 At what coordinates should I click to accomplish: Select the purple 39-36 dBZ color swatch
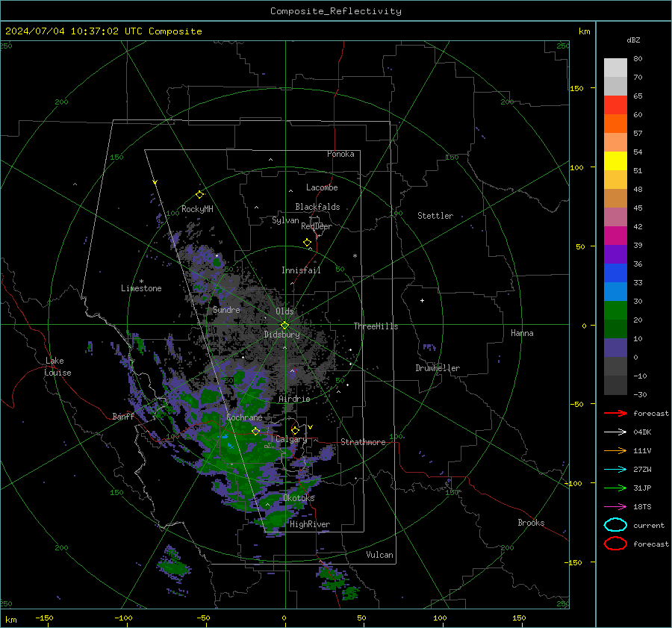(615, 254)
